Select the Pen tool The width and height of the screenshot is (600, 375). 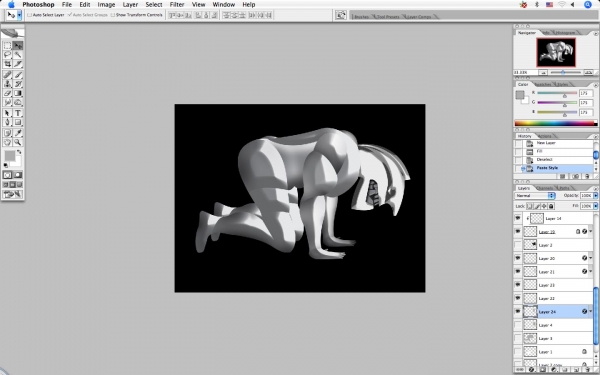pos(7,122)
